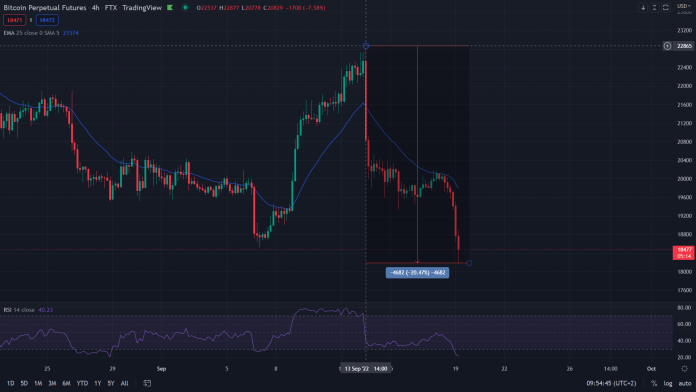Toggle percent scale mode
Viewport: 696px width, 392px height.
click(x=654, y=383)
